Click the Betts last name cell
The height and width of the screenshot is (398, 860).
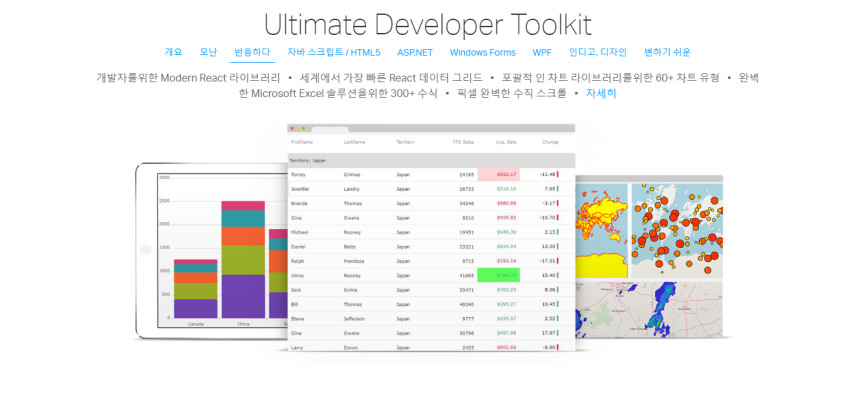tap(350, 247)
